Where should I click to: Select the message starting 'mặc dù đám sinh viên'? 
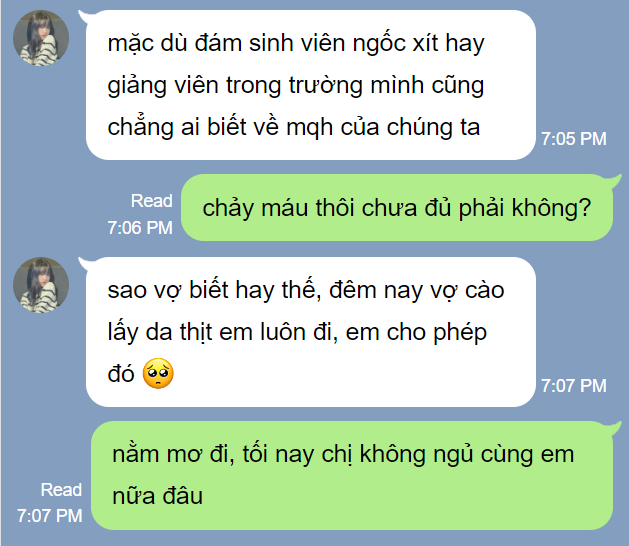(x=311, y=85)
